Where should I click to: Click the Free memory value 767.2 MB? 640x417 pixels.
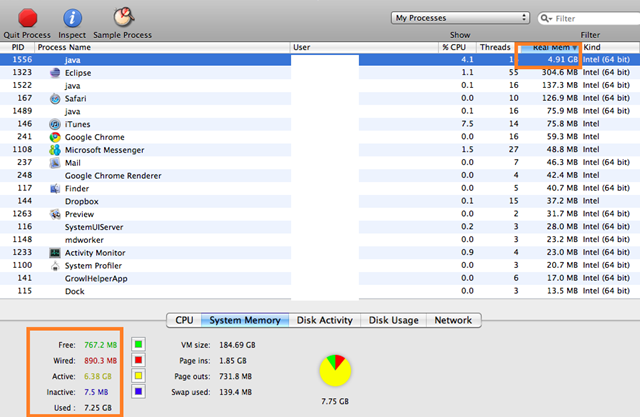click(x=100, y=345)
